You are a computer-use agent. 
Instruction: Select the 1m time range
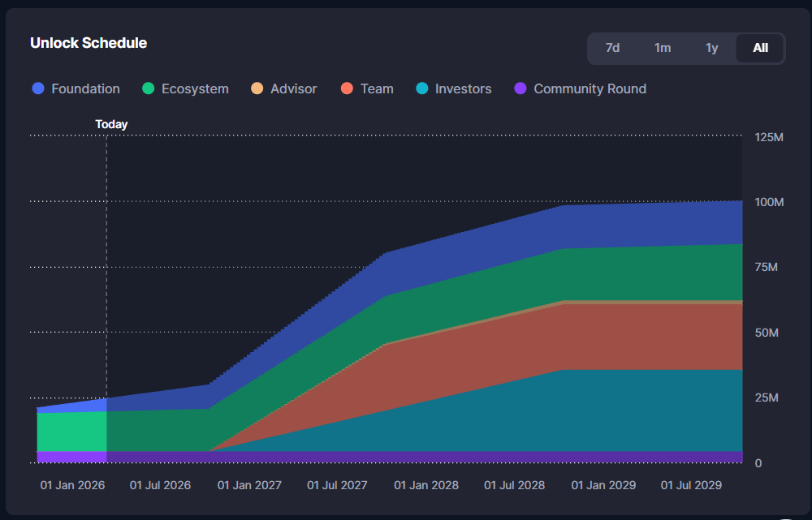[x=663, y=48]
